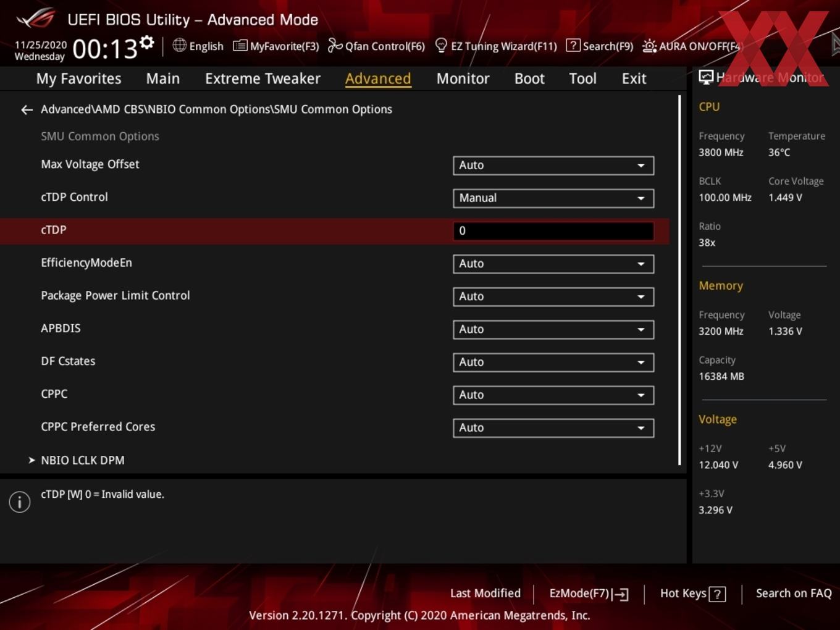Viewport: 840px width, 630px height.
Task: Click the 12.040 V reading
Action: click(x=718, y=465)
